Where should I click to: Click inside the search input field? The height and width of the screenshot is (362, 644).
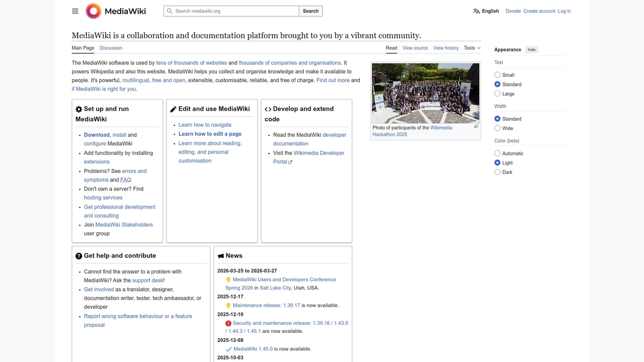point(231,11)
